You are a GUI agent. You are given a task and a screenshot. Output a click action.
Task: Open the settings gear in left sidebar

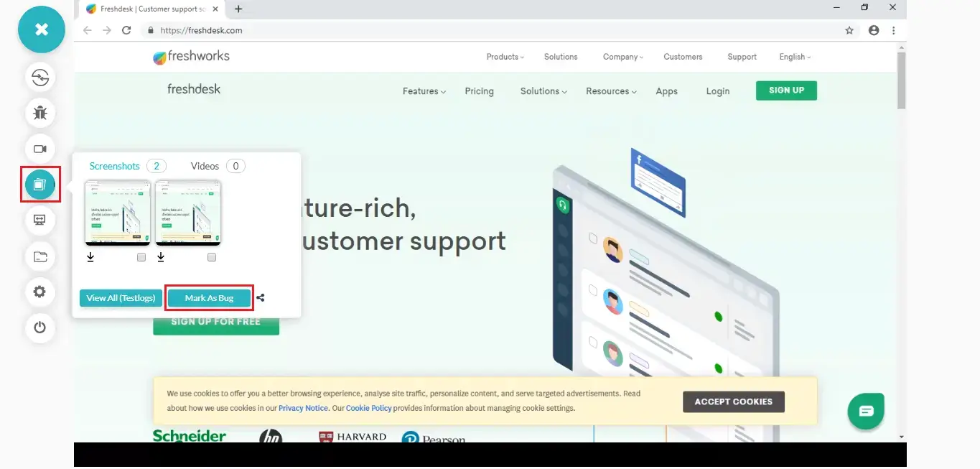(x=40, y=292)
